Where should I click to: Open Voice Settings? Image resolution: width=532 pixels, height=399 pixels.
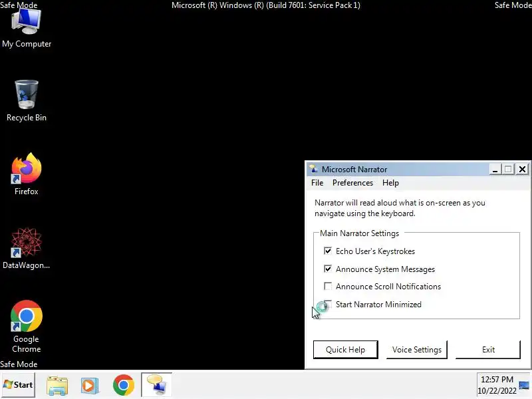coord(417,350)
